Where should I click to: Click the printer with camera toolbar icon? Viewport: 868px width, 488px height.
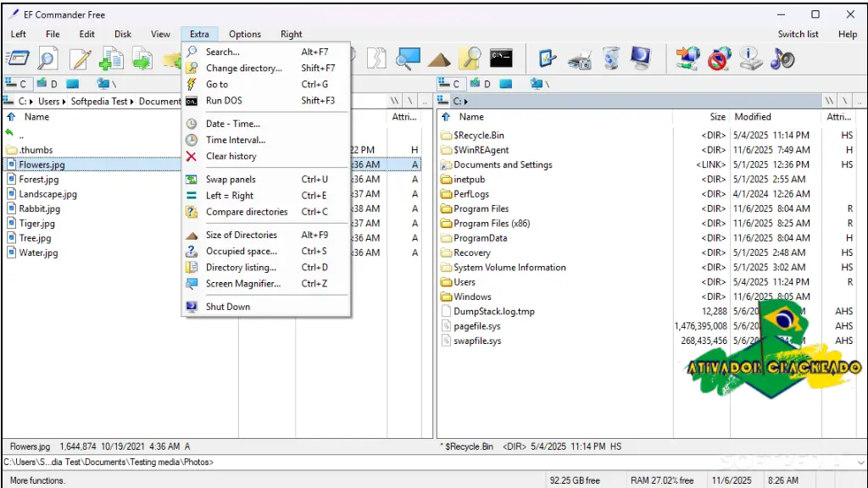[580, 59]
